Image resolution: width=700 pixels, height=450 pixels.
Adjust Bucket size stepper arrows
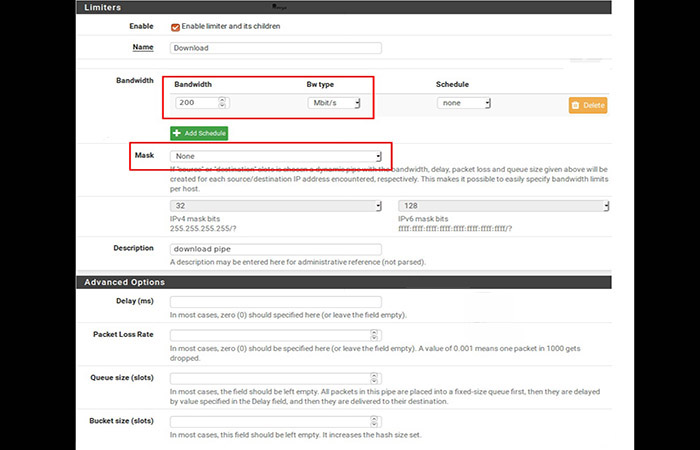tap(374, 421)
